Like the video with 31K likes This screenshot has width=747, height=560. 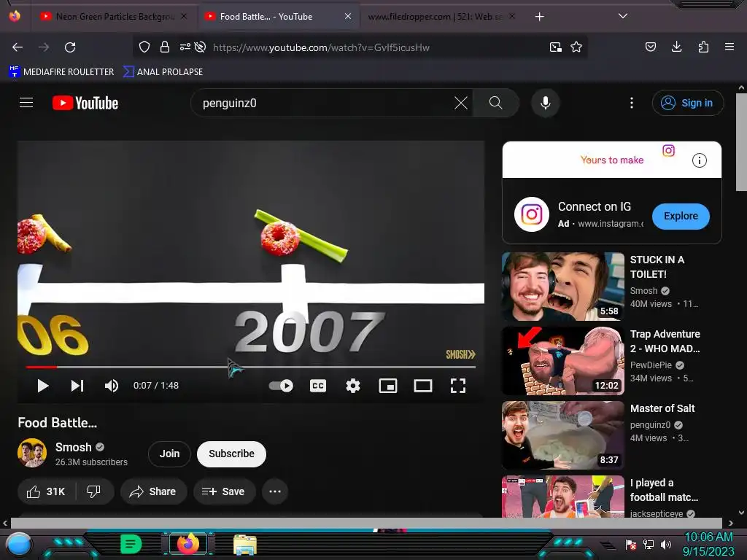[46, 491]
